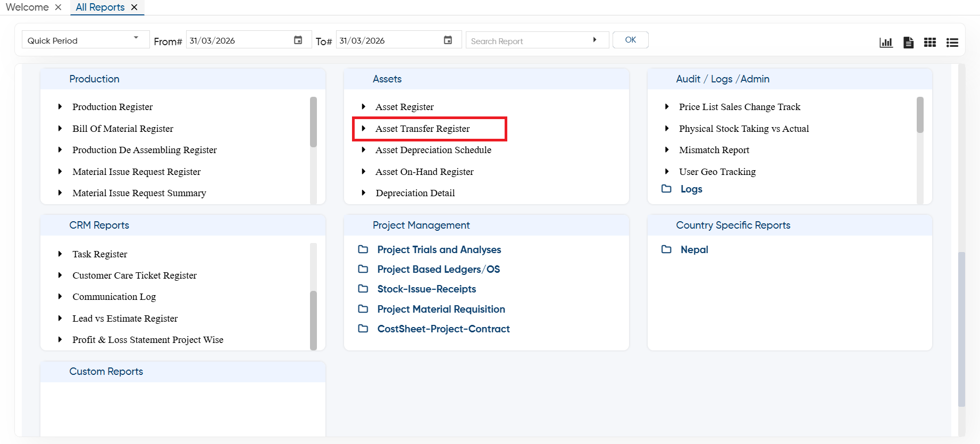Open the bar chart view icon
The width and height of the screenshot is (980, 444).
point(886,43)
